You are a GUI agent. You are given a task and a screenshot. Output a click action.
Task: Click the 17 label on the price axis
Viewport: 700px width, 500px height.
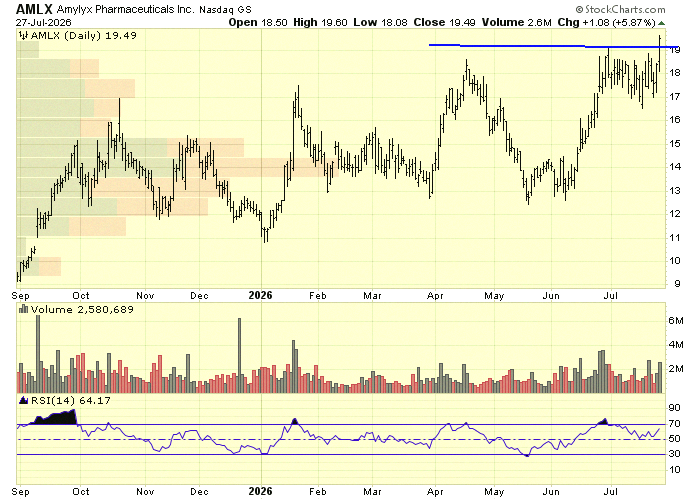(675, 96)
